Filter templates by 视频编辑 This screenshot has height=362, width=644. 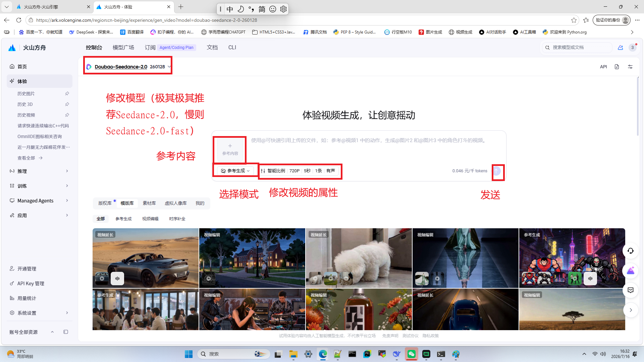click(x=150, y=219)
